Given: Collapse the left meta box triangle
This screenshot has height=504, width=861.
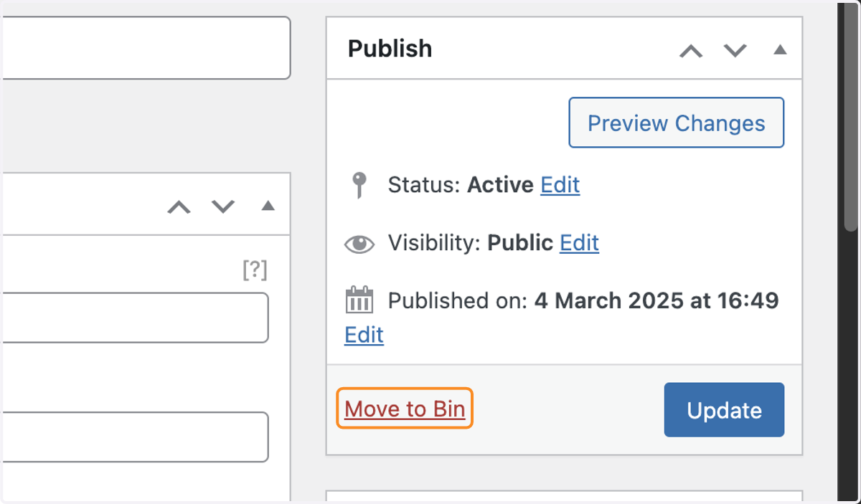Looking at the screenshot, I should 268,206.
